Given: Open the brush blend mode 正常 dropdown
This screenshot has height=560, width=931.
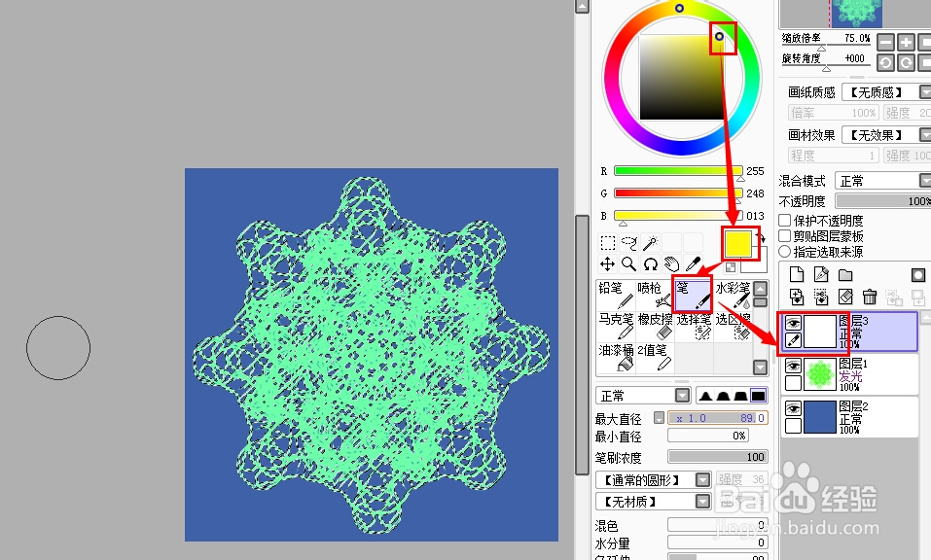Looking at the screenshot, I should (683, 395).
